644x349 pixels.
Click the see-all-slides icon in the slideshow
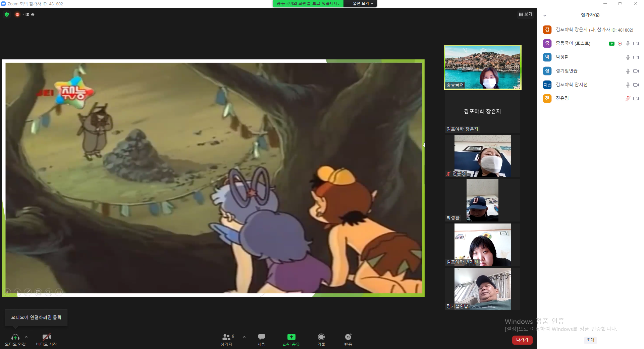tap(39, 292)
